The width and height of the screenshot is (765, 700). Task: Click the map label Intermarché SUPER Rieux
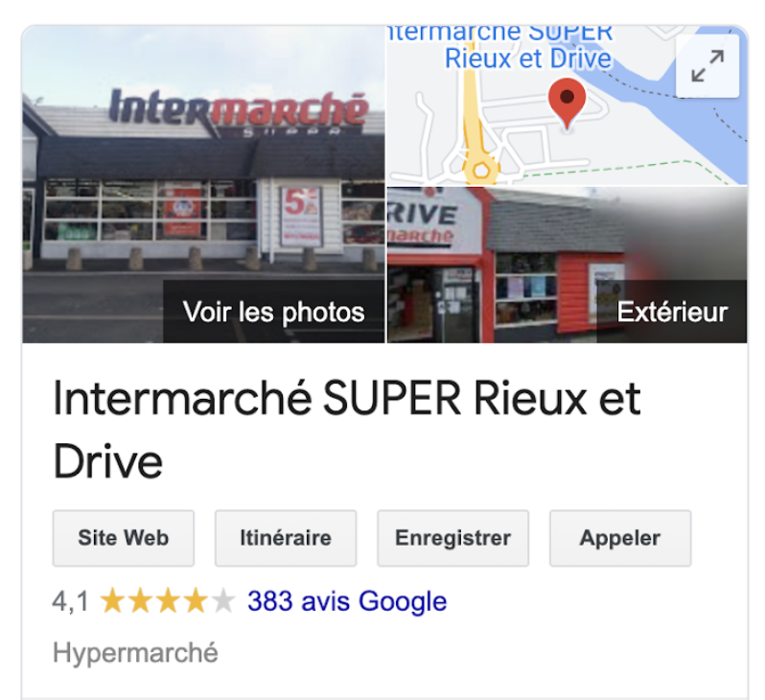(501, 46)
